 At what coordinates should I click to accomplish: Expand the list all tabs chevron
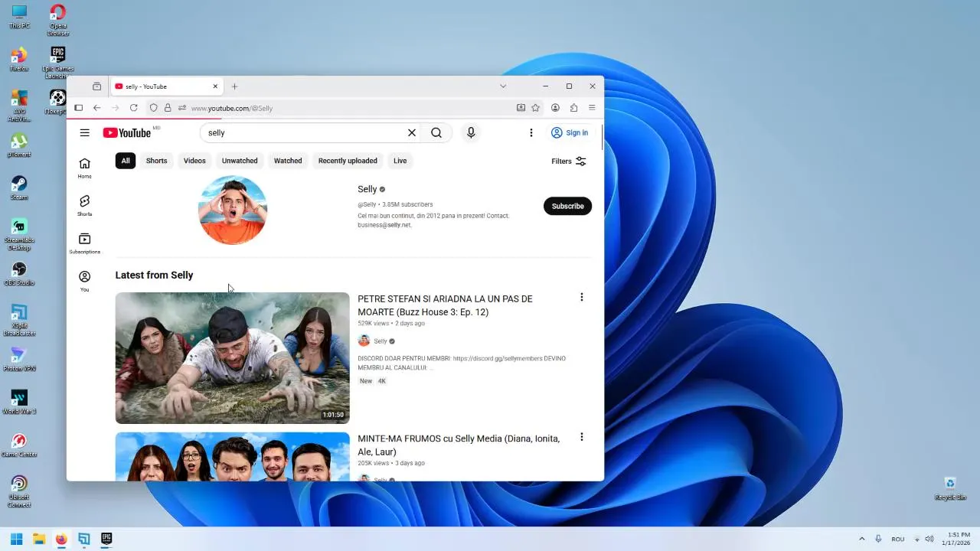[503, 86]
